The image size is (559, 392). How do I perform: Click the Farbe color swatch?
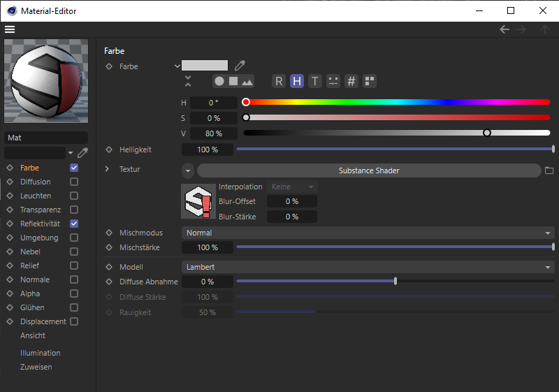point(205,65)
